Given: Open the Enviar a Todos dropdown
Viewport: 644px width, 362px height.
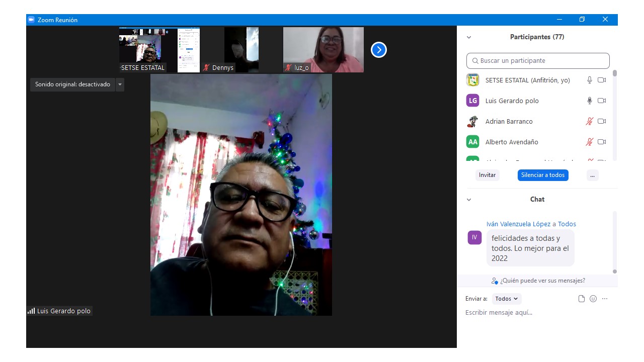Looking at the screenshot, I should click(x=507, y=299).
